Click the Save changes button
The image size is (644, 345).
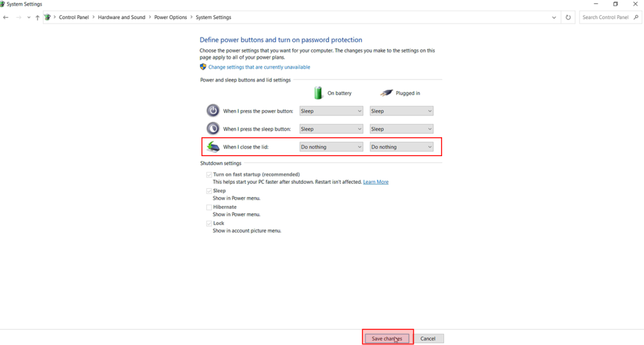click(x=387, y=338)
